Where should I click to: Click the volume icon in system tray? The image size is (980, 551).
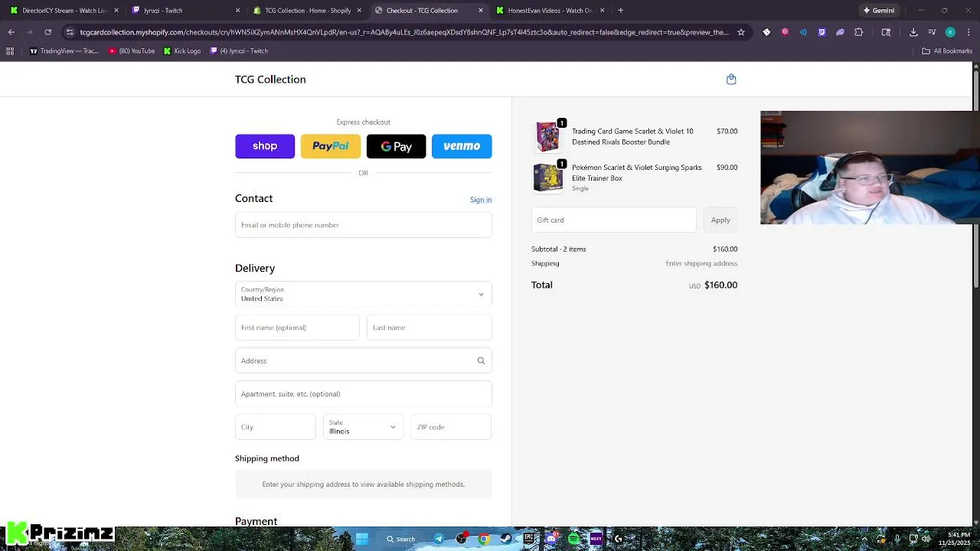click(926, 539)
